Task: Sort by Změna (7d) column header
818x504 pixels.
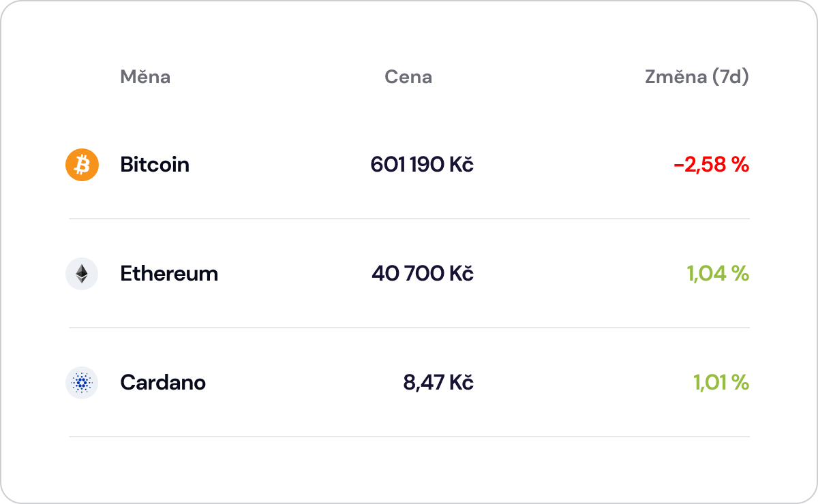Action: pos(697,77)
